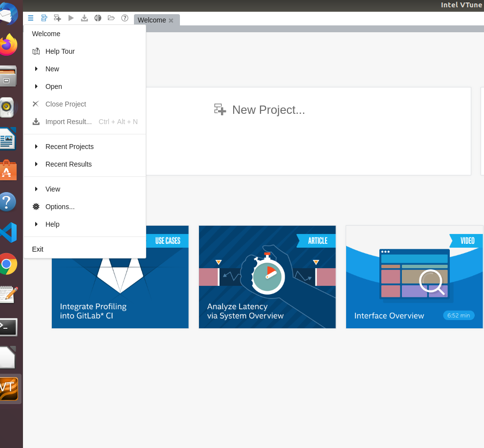The height and width of the screenshot is (448, 484).
Task: Click the Import Result download toolbar icon
Action: click(x=85, y=18)
